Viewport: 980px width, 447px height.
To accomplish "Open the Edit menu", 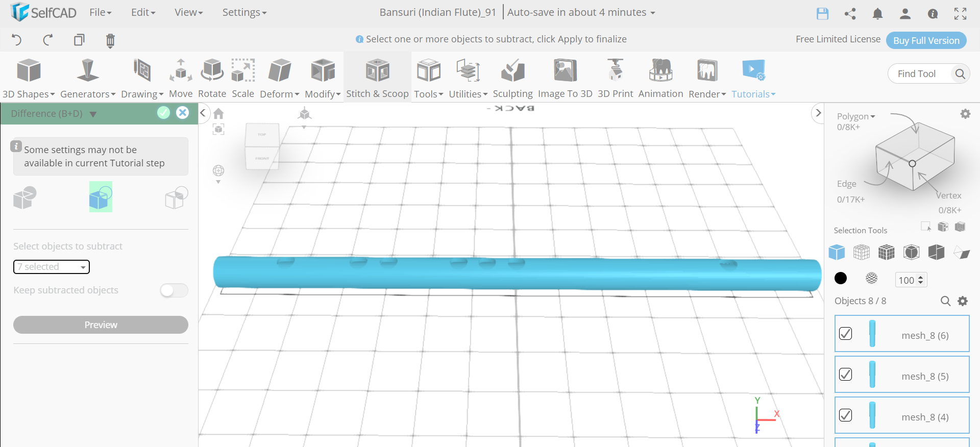I will point(143,12).
